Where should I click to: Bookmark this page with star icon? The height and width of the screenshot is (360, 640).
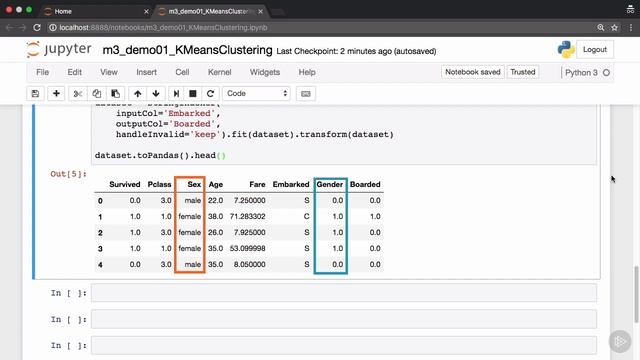(x=614, y=27)
